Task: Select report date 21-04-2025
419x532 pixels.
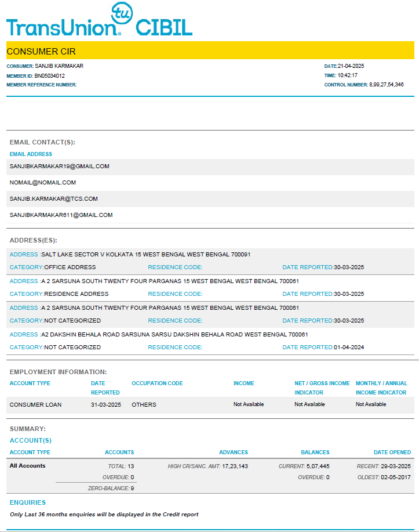Action: pos(351,66)
